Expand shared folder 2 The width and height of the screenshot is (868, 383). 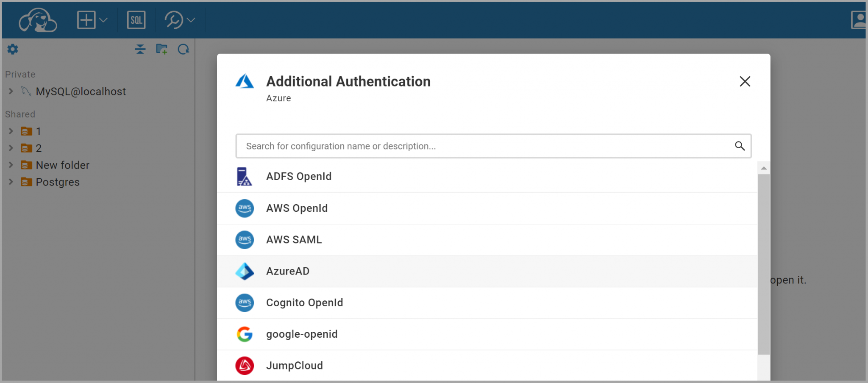(x=10, y=148)
